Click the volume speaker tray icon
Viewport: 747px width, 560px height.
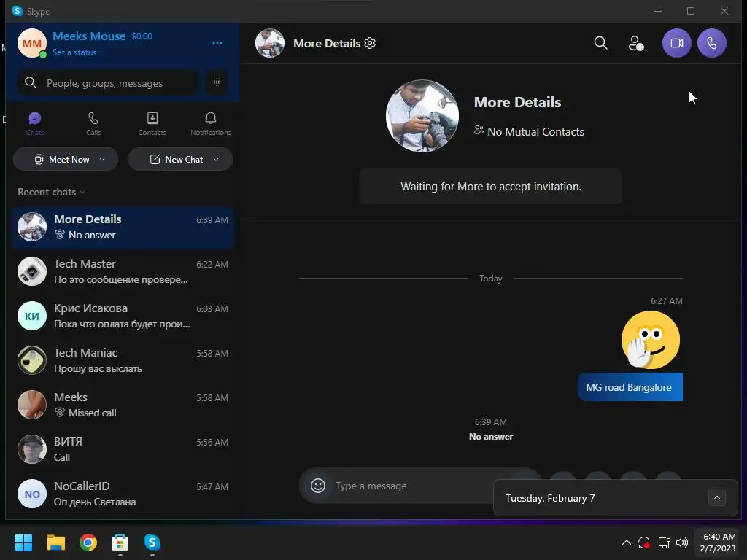[x=682, y=542]
